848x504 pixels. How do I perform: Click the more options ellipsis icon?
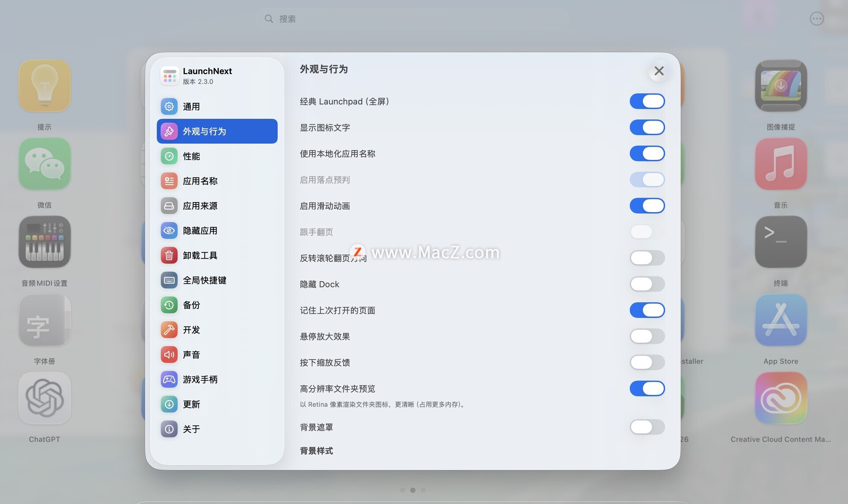point(816,19)
